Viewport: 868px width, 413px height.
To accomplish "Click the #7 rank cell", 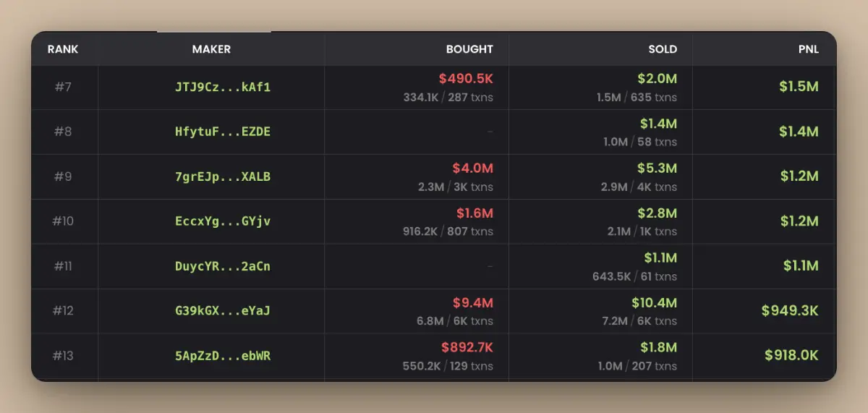I will 63,88.
